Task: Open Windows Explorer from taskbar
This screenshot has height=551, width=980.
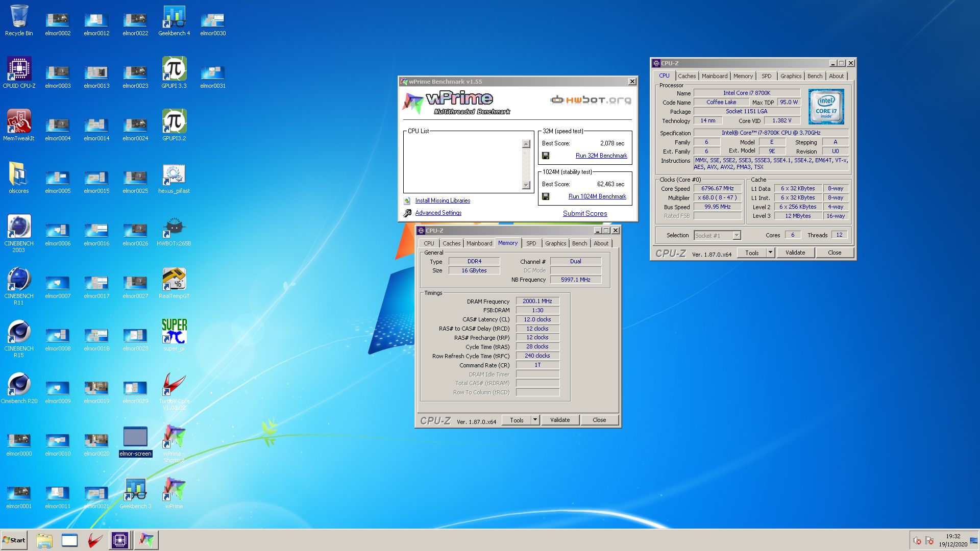Action: click(44, 540)
